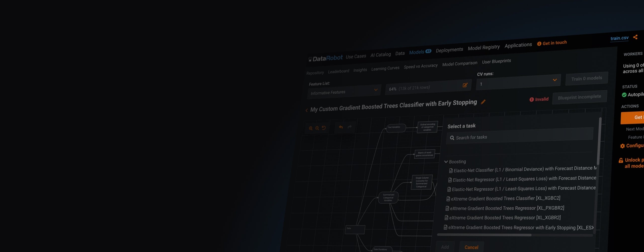Click the Get in touch link

[x=554, y=43]
